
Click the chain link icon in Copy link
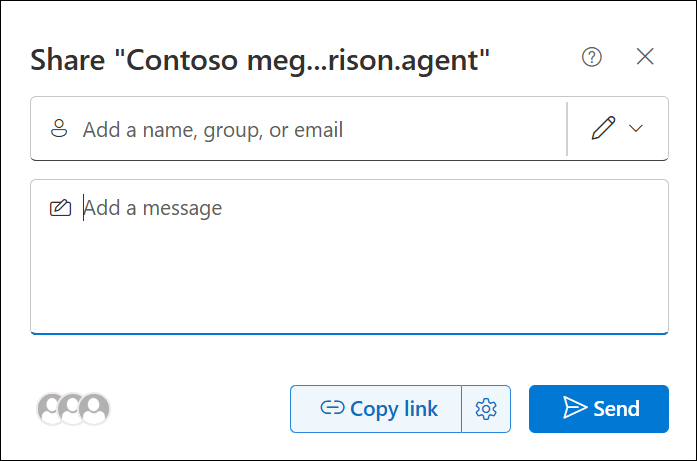pos(332,407)
